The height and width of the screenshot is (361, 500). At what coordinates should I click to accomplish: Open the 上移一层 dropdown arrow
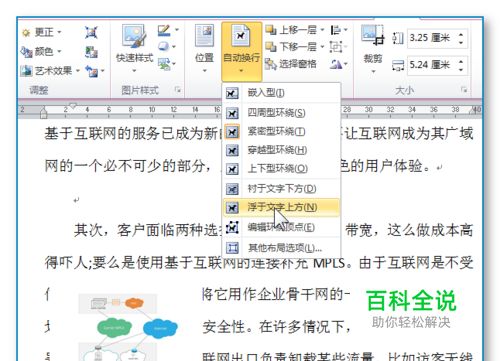point(322,30)
